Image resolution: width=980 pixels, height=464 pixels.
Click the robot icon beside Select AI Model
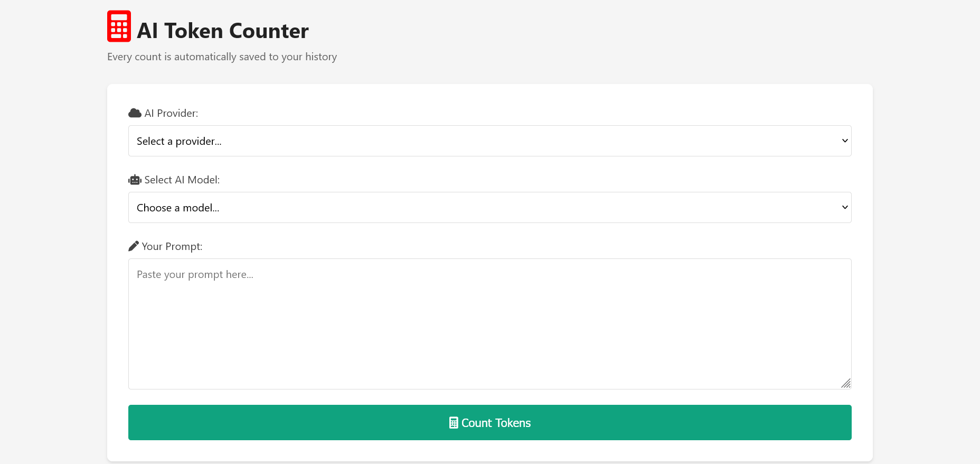coord(134,179)
